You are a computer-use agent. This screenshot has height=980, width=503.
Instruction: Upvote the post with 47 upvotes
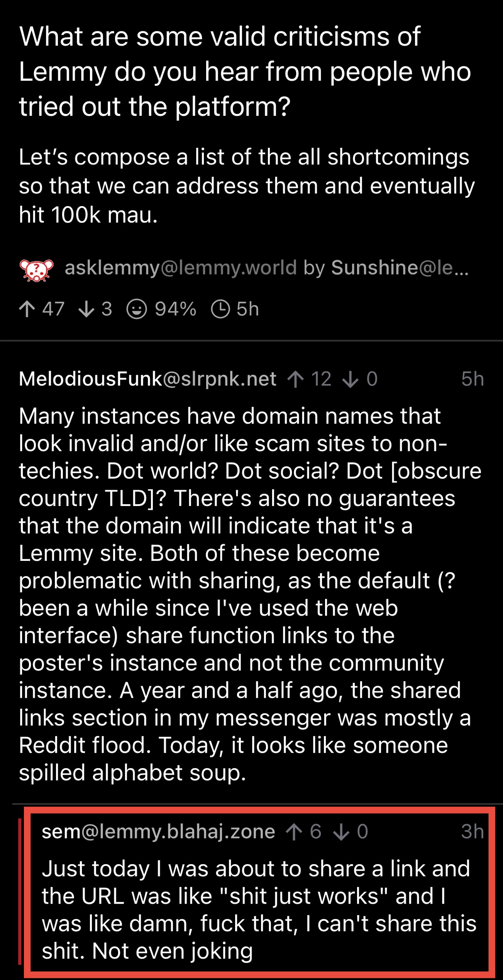point(27,309)
